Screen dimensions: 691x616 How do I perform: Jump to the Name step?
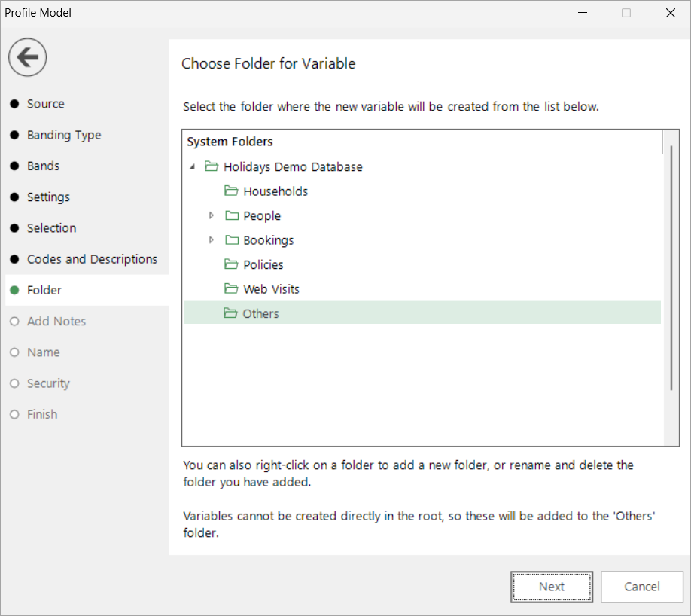click(43, 352)
